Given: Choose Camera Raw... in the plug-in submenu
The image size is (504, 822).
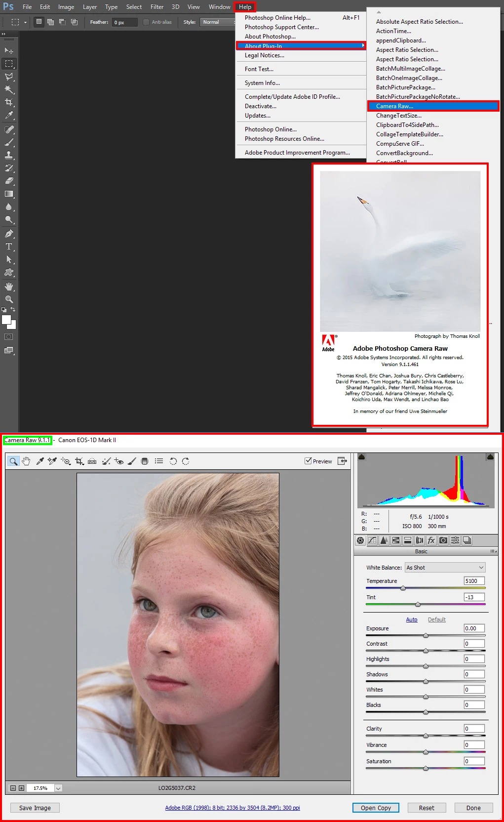Looking at the screenshot, I should 433,106.
